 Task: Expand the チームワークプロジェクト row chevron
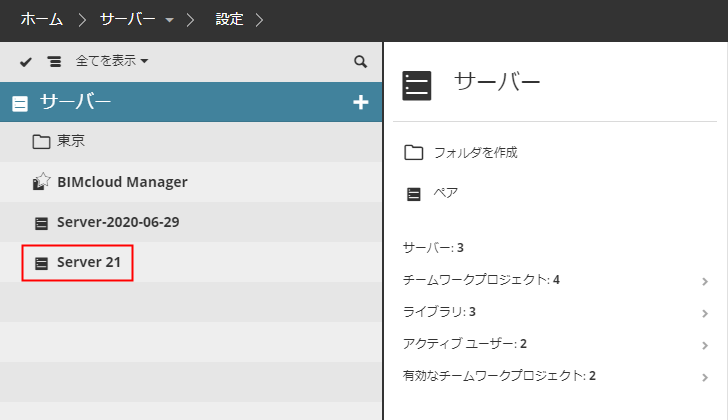click(x=705, y=281)
